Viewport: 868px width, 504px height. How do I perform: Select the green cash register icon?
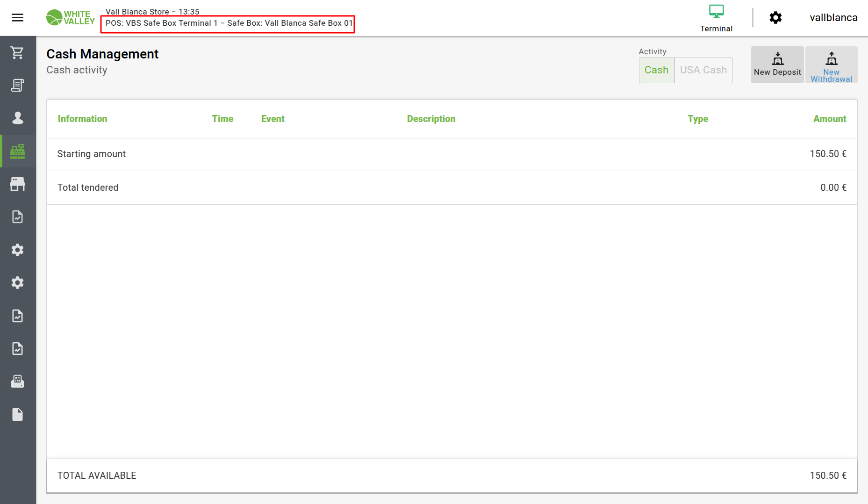[17, 151]
